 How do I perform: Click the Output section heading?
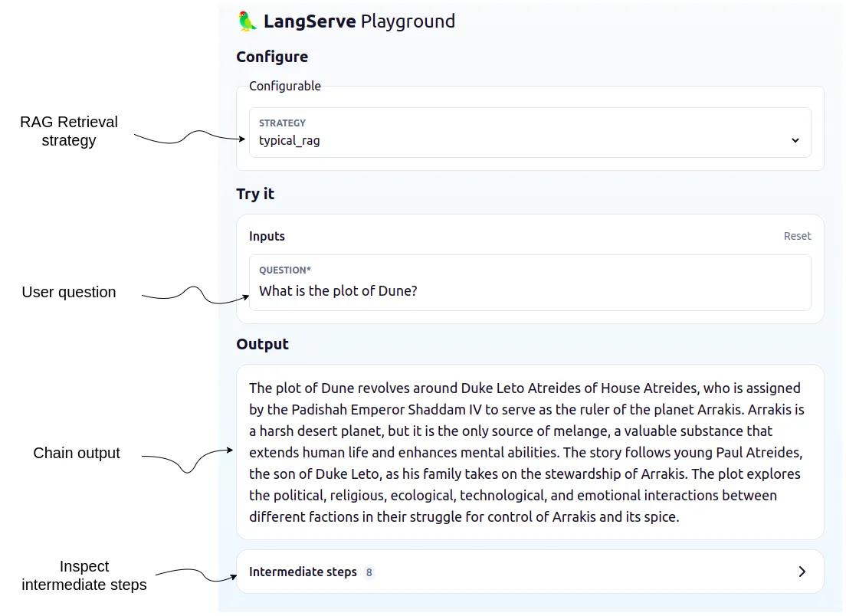[x=262, y=344]
